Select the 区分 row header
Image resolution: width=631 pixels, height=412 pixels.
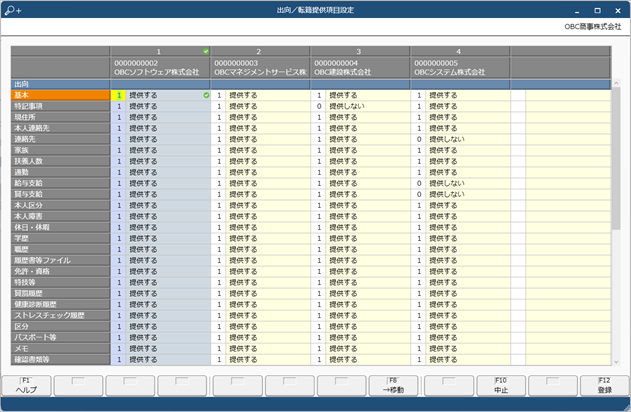60,326
